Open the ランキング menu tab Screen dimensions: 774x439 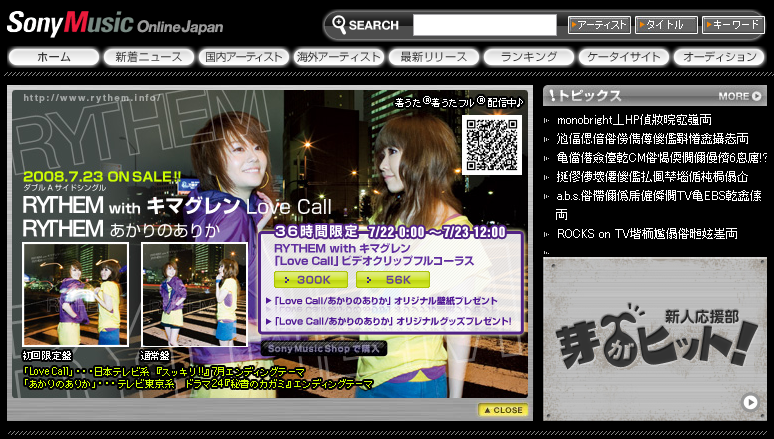coord(529,57)
